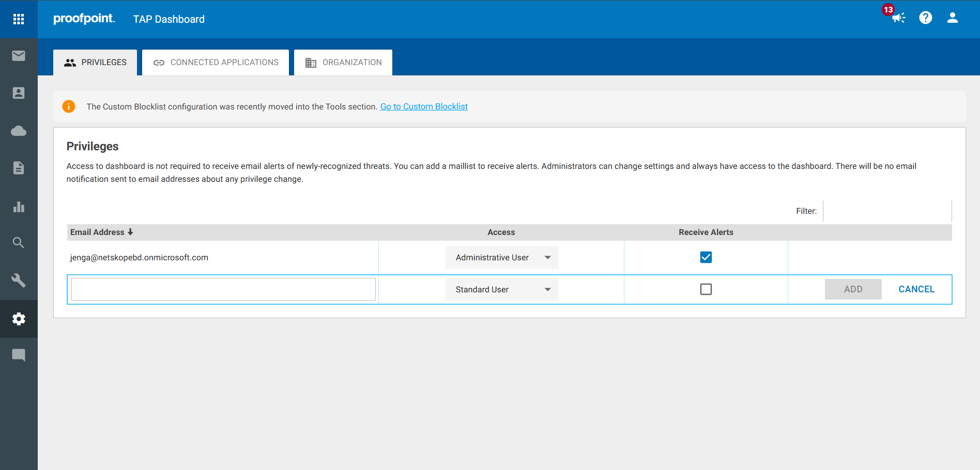Click the Cancel button in new row
This screenshot has width=980, height=470.
click(916, 289)
